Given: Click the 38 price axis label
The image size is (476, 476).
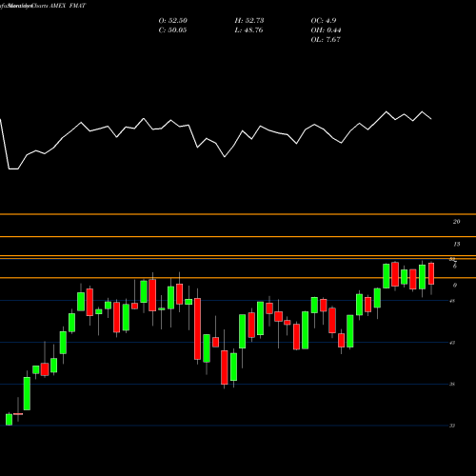Looking at the screenshot, I should [x=452, y=385].
